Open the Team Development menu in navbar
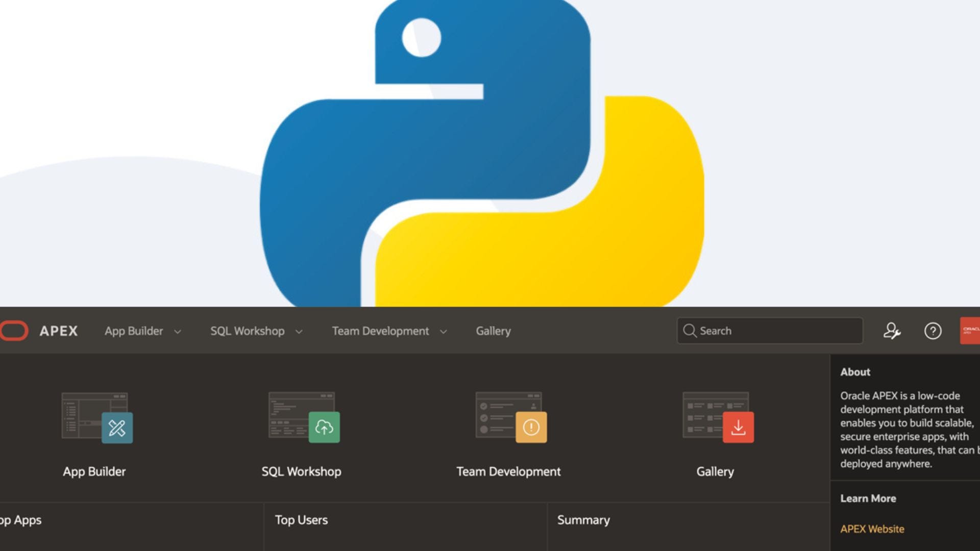Image resolution: width=980 pixels, height=551 pixels. click(x=380, y=331)
